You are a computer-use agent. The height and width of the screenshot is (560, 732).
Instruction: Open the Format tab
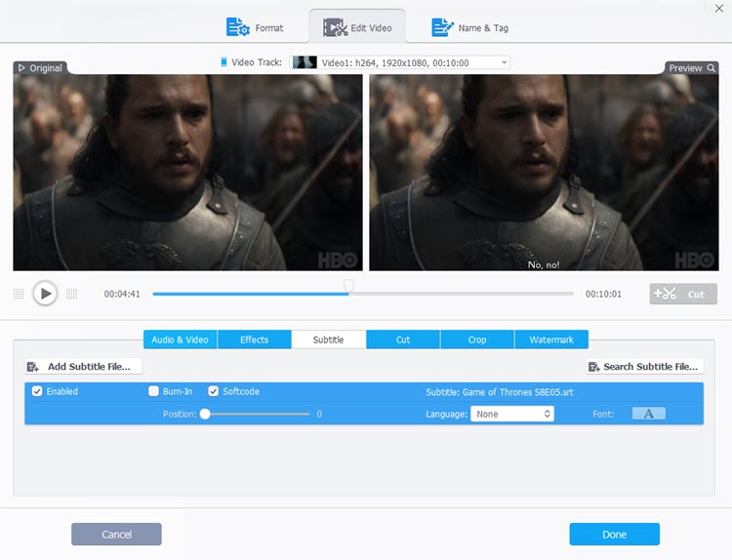255,27
